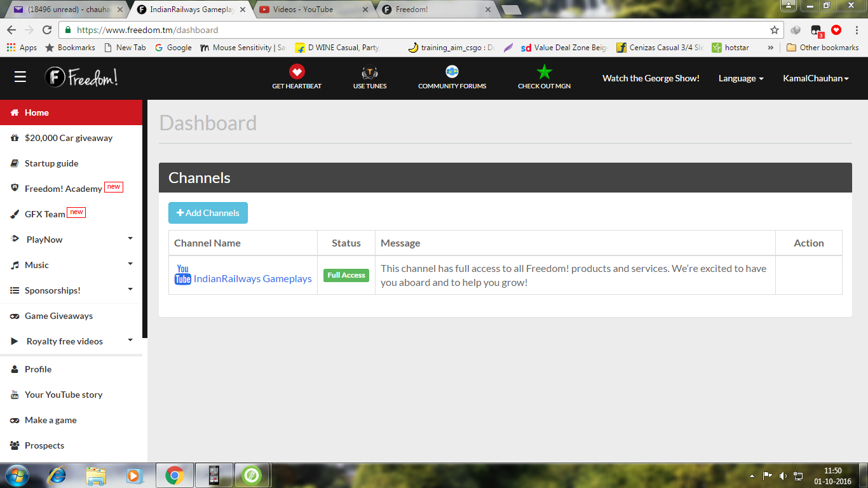Open the Language dropdown

pos(741,78)
